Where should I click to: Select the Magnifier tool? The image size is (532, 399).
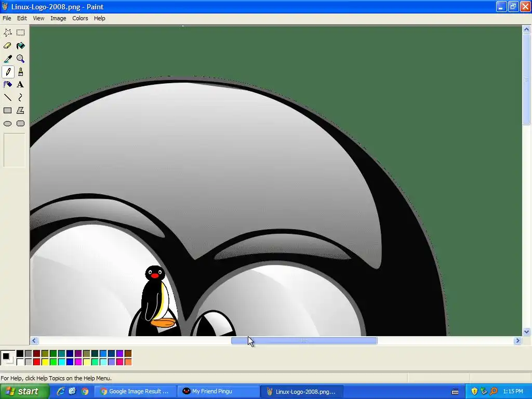[20, 59]
